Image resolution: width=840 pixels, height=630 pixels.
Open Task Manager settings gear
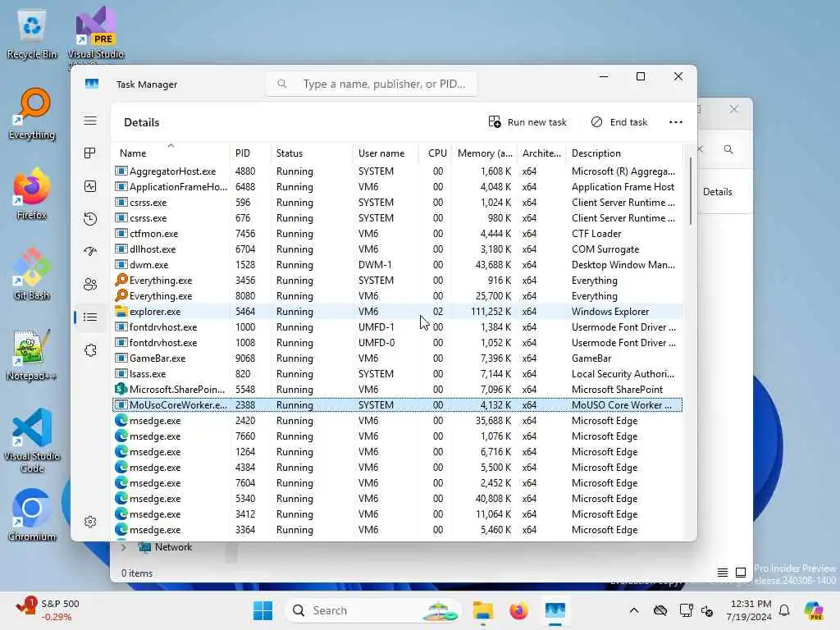click(x=90, y=521)
